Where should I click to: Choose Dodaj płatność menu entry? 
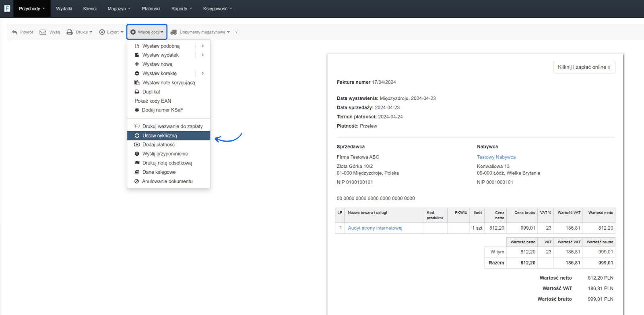coord(158,144)
